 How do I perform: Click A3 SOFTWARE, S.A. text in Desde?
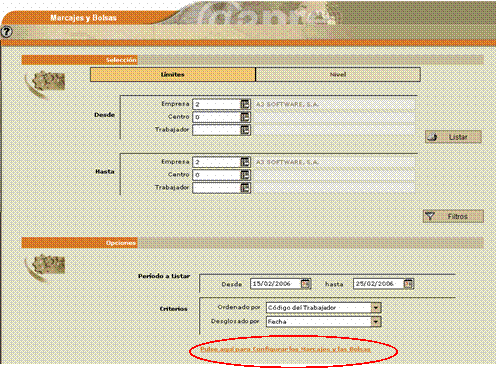[x=287, y=104]
